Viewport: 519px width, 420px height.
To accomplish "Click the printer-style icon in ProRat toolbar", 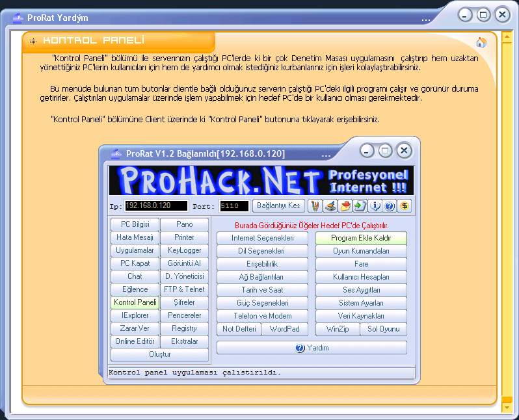I will pyautogui.click(x=330, y=206).
